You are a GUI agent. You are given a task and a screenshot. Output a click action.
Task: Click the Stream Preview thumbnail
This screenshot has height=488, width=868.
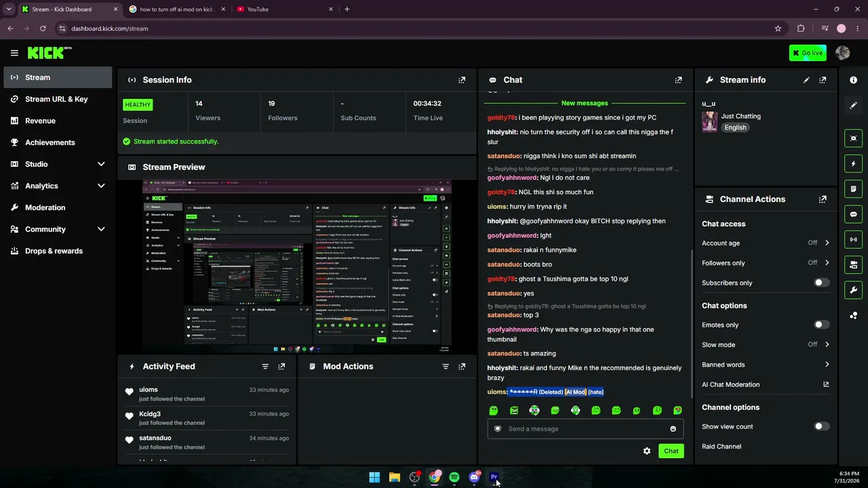[297, 266]
